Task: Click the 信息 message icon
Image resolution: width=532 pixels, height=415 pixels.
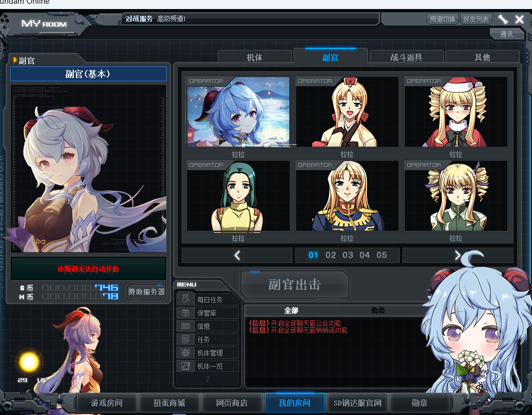Action: pyautogui.click(x=185, y=326)
